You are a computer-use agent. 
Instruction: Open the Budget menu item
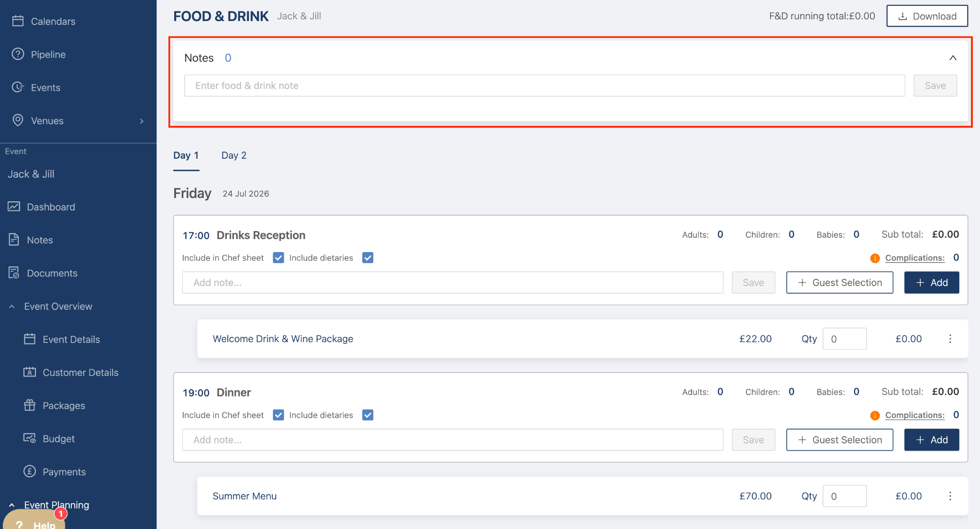tap(58, 439)
